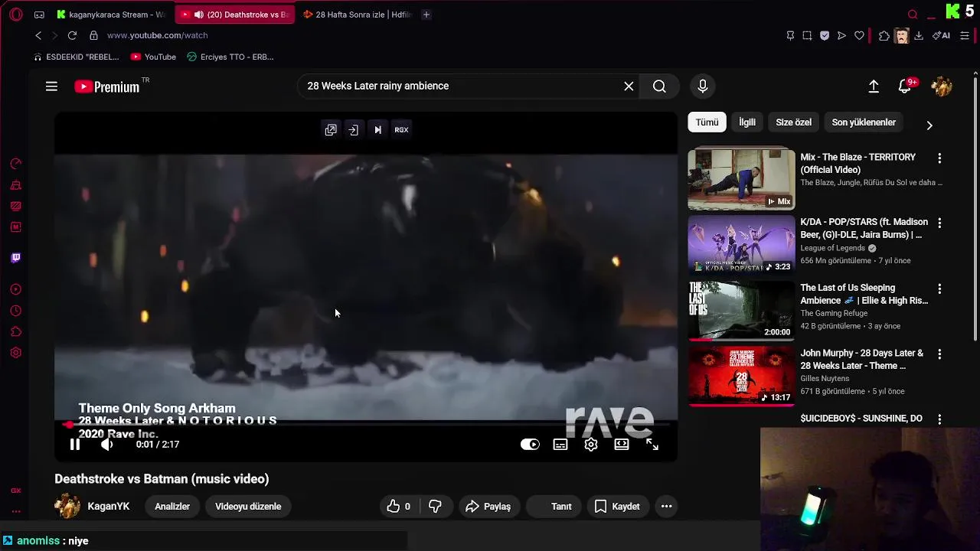Screen dimensions: 980x551
Task: Open Last of Us Sleeping Ambience thumbnail
Action: pyautogui.click(x=741, y=310)
